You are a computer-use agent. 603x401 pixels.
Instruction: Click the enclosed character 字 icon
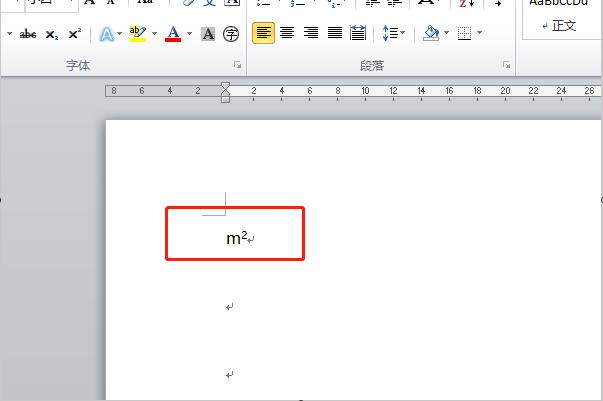(x=231, y=34)
